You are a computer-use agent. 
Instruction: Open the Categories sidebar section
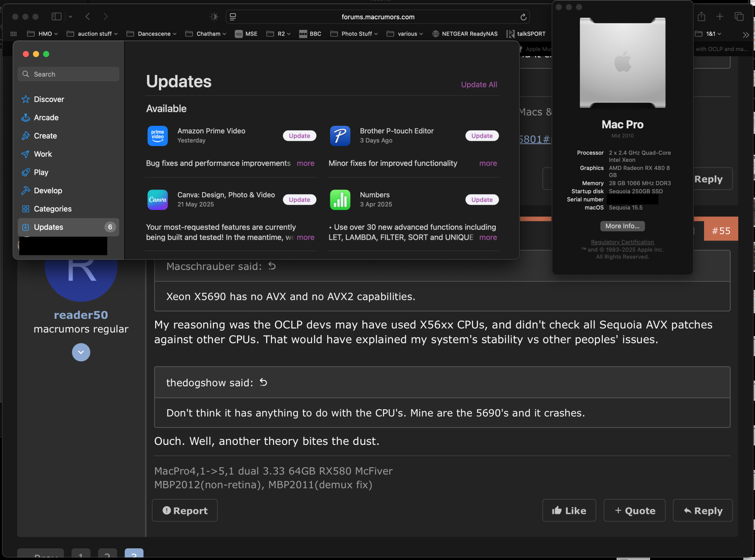[x=52, y=209]
